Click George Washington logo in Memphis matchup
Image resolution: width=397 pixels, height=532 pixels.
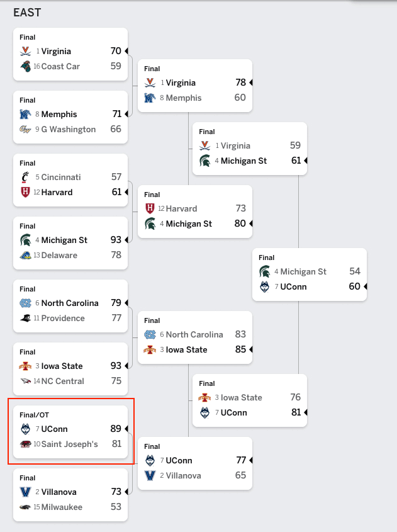click(25, 129)
